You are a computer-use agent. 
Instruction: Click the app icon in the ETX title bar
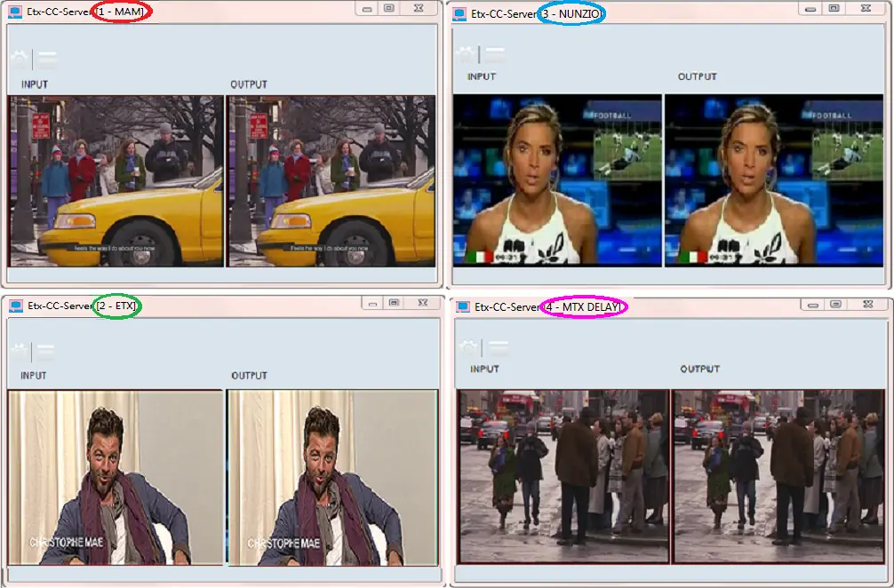pyautogui.click(x=15, y=306)
